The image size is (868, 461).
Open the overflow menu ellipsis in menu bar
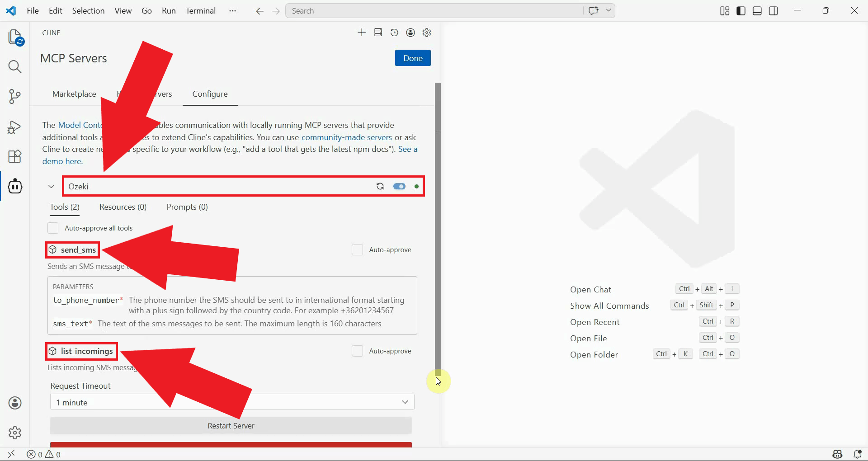232,11
